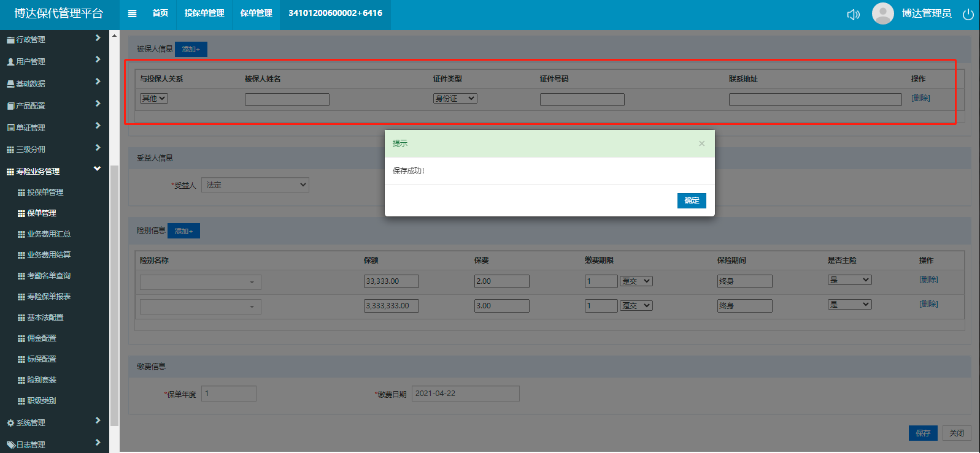980x453 pixels.
Task: Click the 保存 button at bottom
Action: pyautogui.click(x=922, y=433)
